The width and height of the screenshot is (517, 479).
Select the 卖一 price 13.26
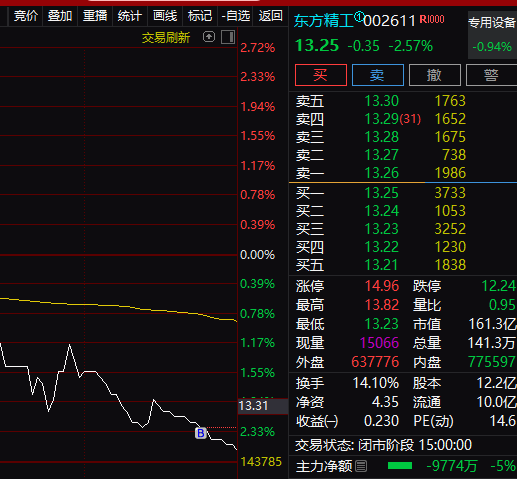pyautogui.click(x=382, y=173)
